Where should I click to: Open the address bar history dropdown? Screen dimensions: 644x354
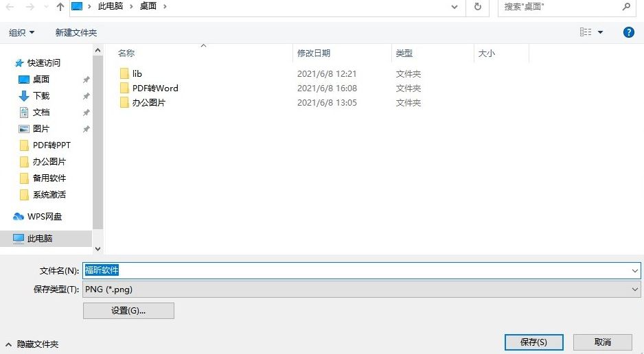455,7
